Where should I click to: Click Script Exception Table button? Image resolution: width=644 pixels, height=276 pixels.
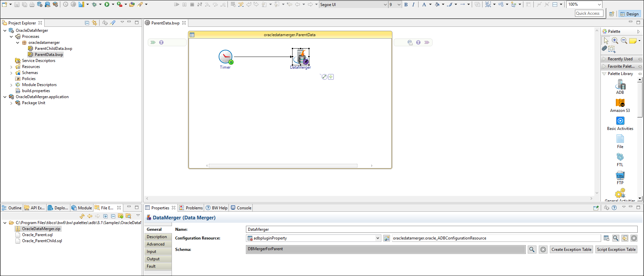coord(616,250)
